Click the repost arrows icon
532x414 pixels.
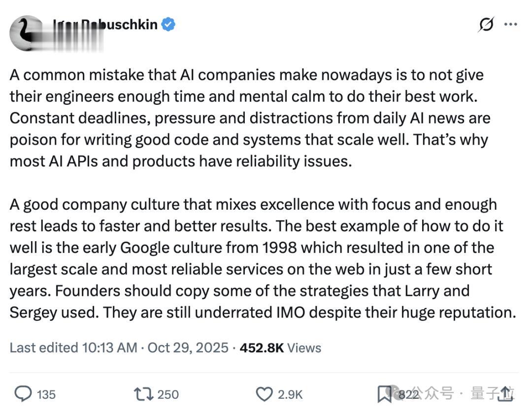coord(144,394)
